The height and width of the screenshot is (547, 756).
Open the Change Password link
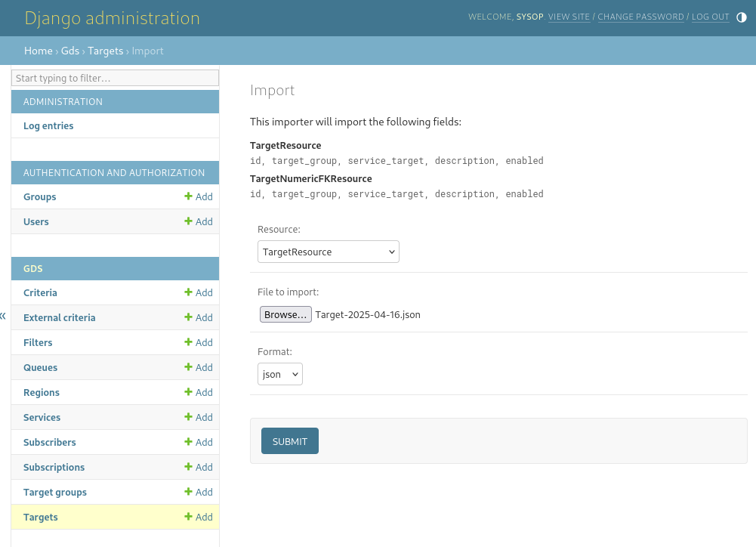pos(640,17)
